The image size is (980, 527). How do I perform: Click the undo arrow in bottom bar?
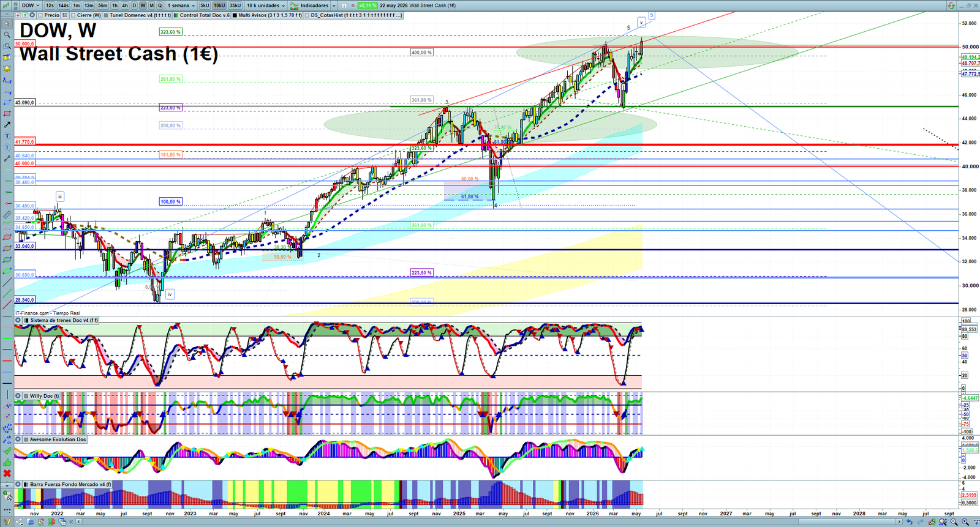[x=910, y=521]
